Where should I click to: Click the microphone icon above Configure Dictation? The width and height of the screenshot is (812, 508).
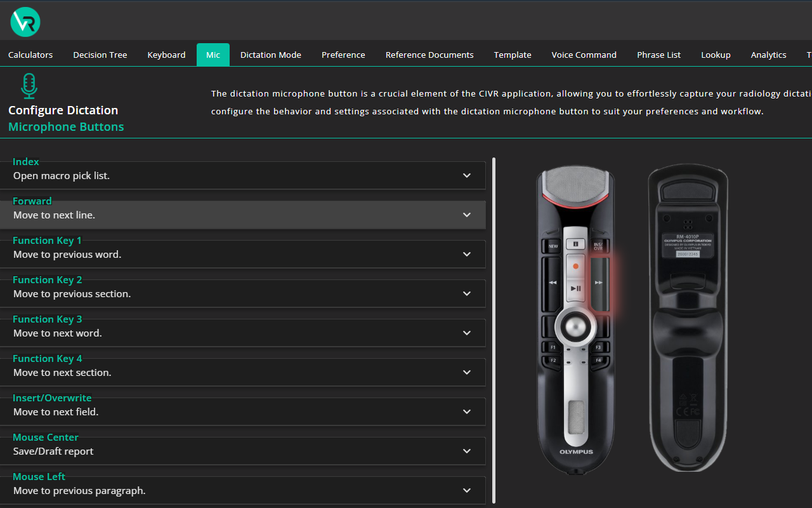click(x=29, y=86)
